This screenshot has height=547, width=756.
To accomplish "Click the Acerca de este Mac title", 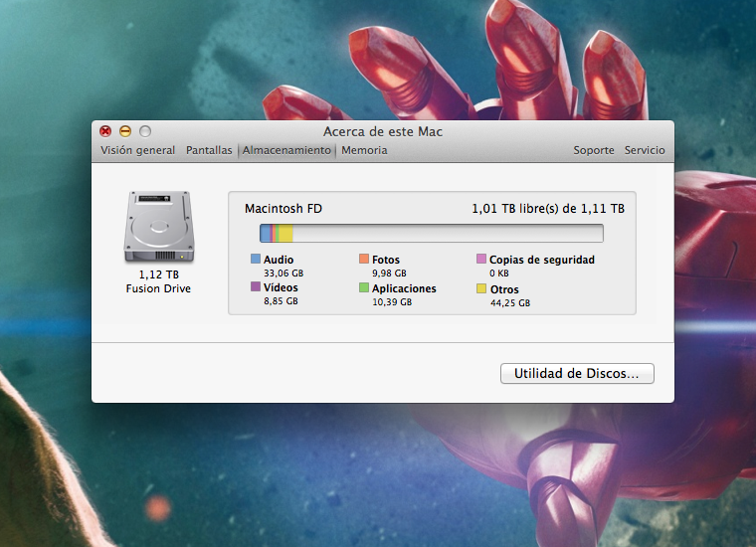I will pyautogui.click(x=383, y=131).
